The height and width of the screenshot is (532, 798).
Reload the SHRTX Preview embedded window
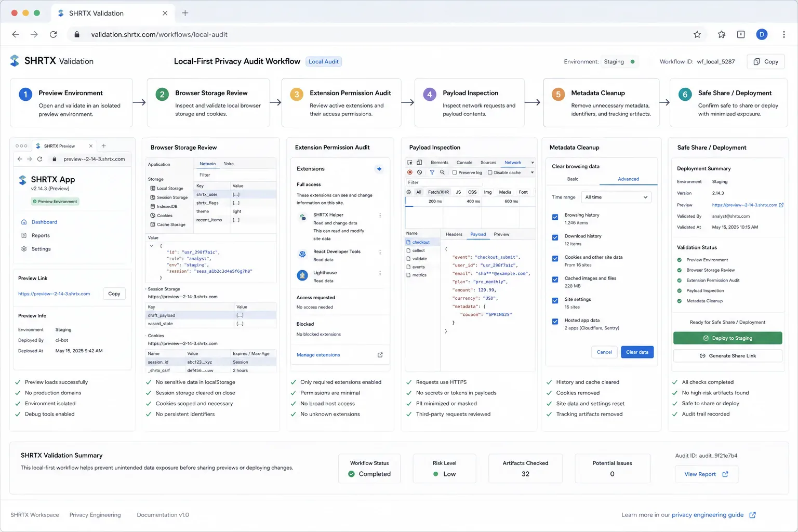[x=39, y=159]
